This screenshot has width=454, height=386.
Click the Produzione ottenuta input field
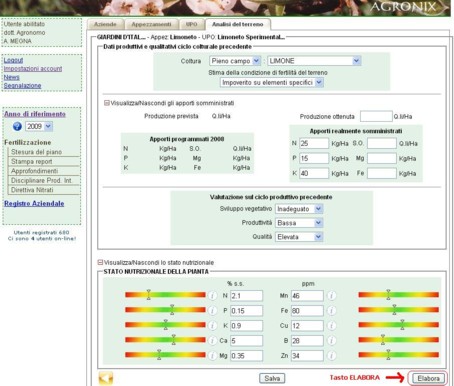pyautogui.click(x=376, y=116)
